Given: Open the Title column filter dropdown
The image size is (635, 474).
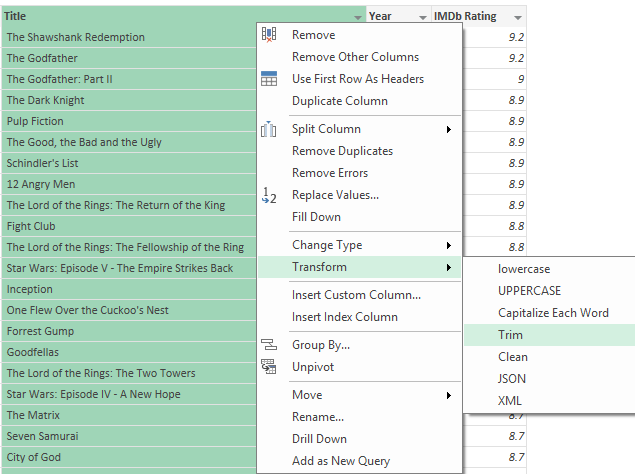Looking at the screenshot, I should [358, 17].
